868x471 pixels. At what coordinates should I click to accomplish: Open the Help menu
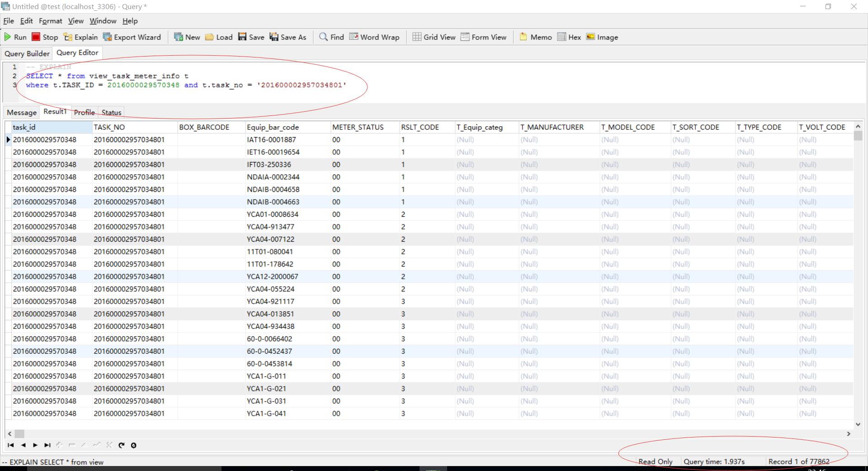(x=130, y=21)
